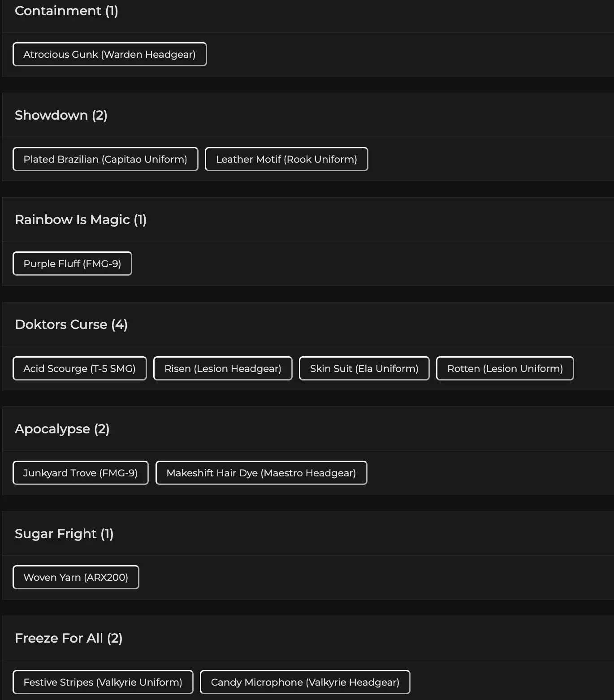
Task: Select Acid Scourge (T-5 SMG) skin
Action: [79, 368]
